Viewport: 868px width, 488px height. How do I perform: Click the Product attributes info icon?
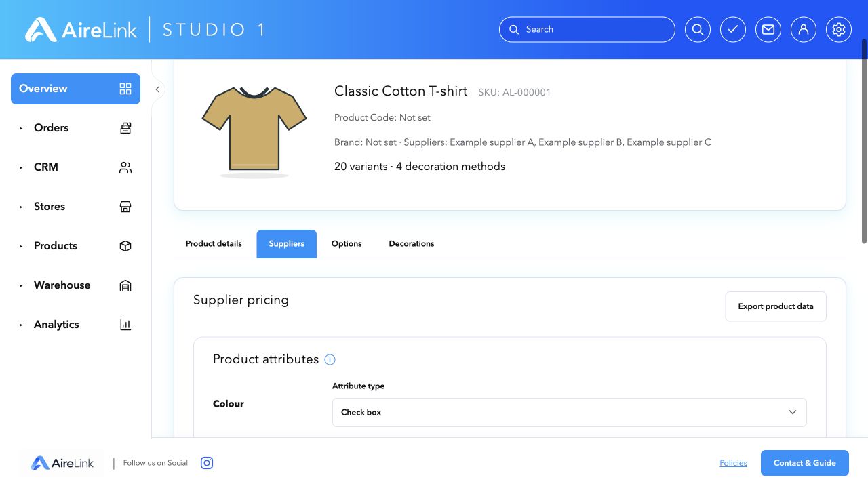[330, 360]
